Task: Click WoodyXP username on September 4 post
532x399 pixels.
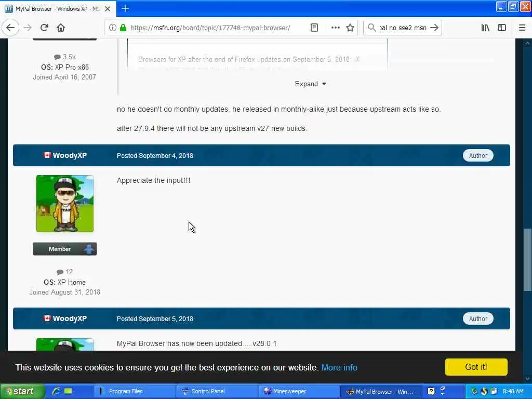Action: coord(70,155)
